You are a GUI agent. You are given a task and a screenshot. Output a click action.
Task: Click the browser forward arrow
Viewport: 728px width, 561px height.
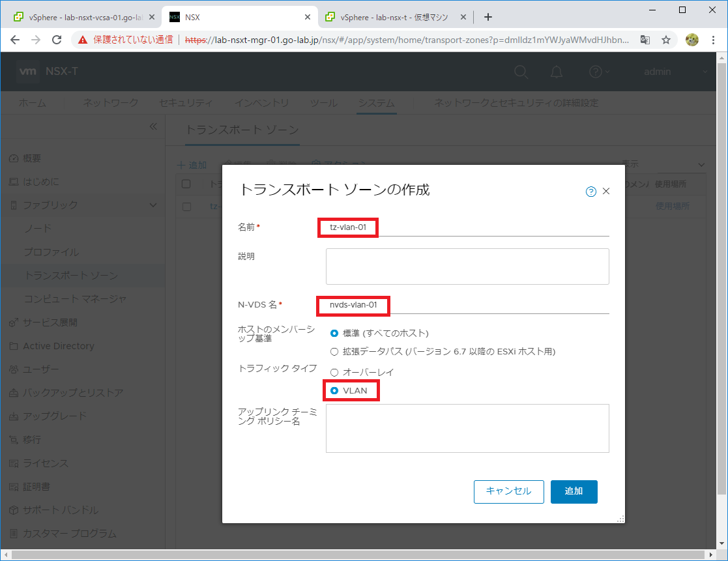pos(36,40)
